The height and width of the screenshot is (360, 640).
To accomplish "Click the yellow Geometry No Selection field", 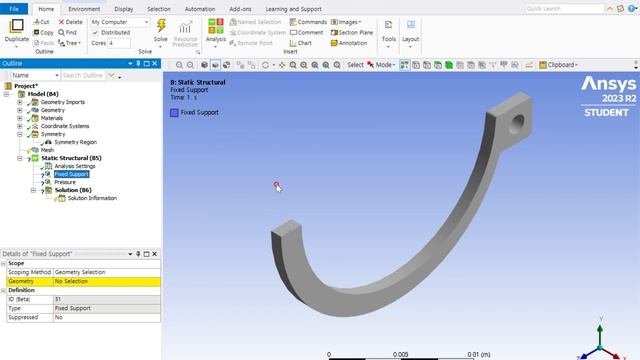I will coord(107,281).
